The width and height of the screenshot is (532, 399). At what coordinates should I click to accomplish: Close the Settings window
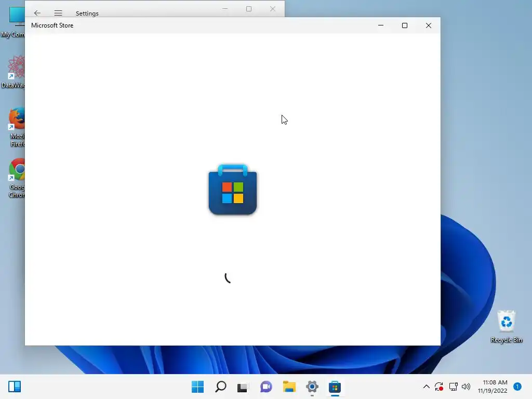click(x=272, y=8)
